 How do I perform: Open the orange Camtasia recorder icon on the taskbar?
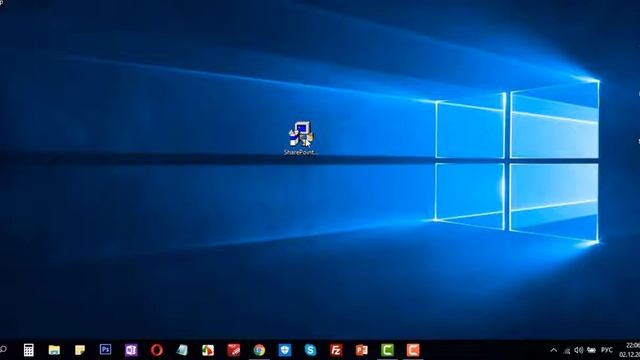pos(413,350)
